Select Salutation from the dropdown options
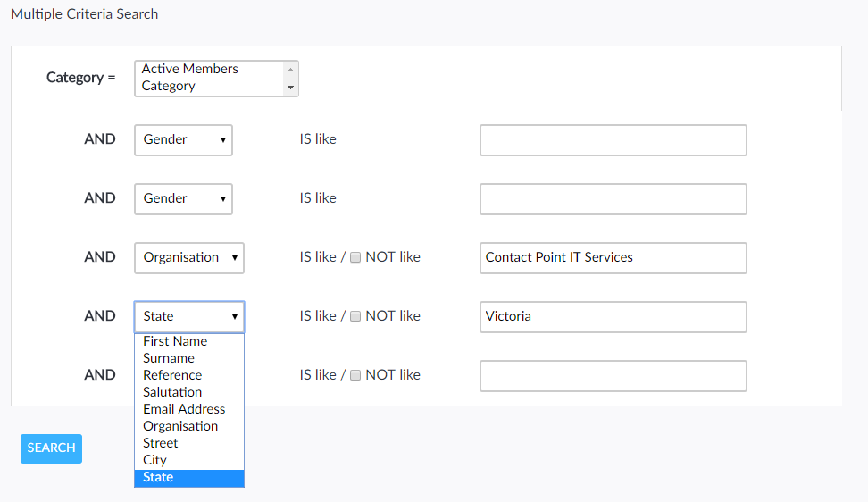 click(172, 392)
